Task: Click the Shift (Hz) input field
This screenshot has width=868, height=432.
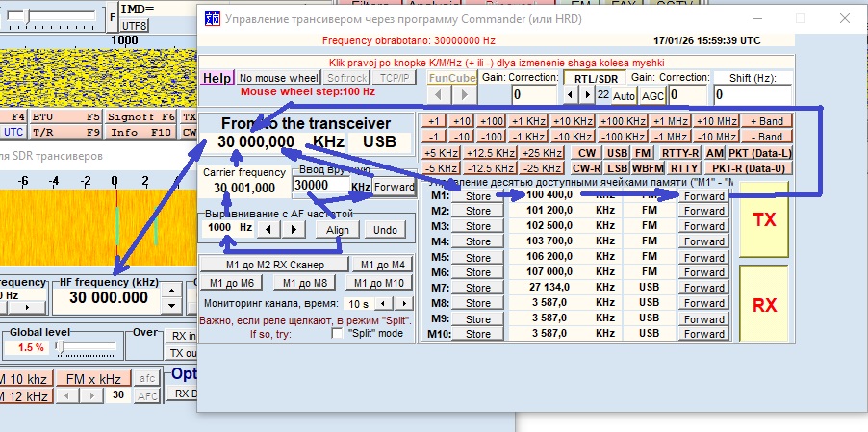Action: point(753,94)
